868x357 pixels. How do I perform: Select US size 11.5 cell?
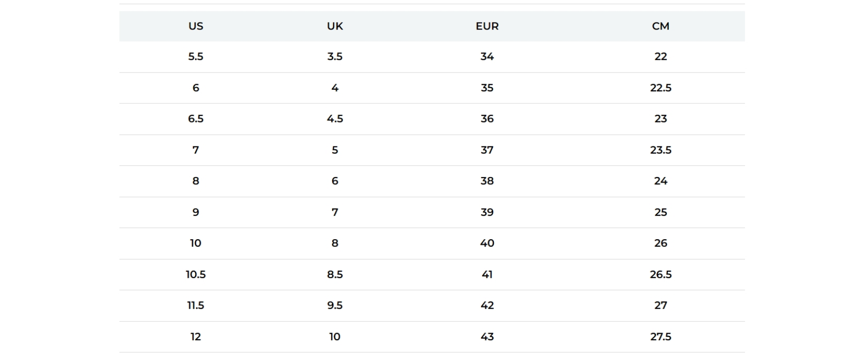(196, 305)
